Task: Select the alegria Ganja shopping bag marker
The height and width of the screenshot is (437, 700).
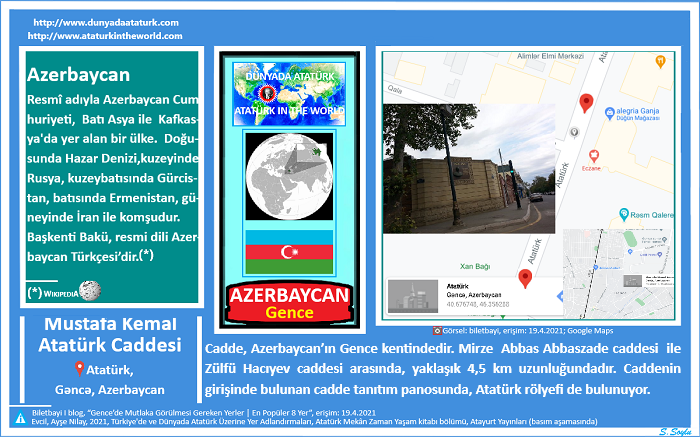Action: (609, 113)
